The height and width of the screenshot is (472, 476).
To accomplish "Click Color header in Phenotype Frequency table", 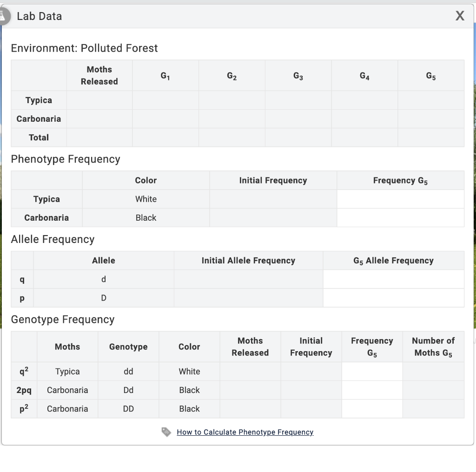I will coord(145,180).
